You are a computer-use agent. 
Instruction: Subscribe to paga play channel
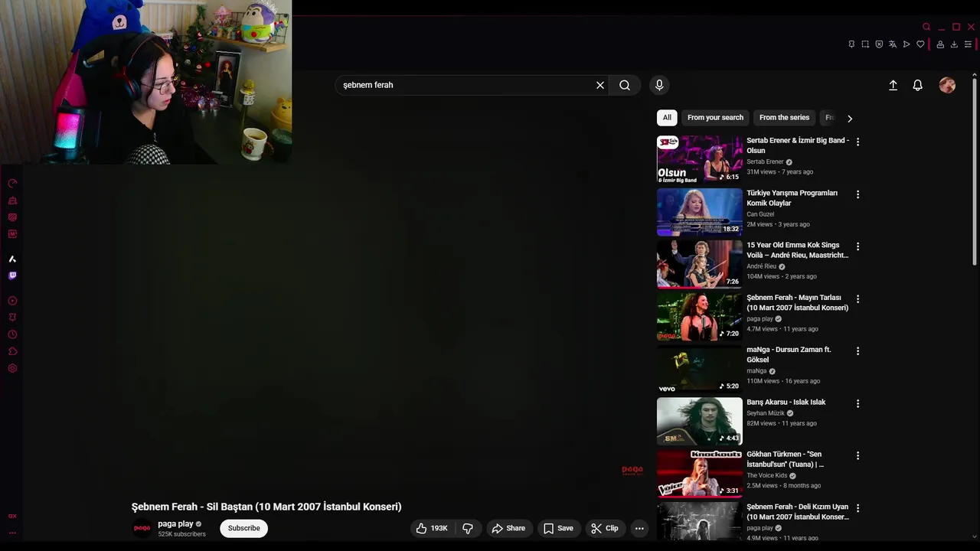tap(243, 528)
